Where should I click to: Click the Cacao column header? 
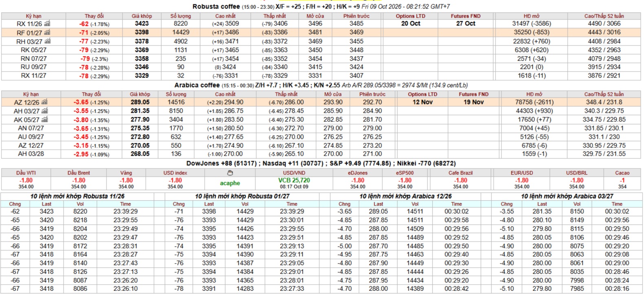tap(622, 173)
